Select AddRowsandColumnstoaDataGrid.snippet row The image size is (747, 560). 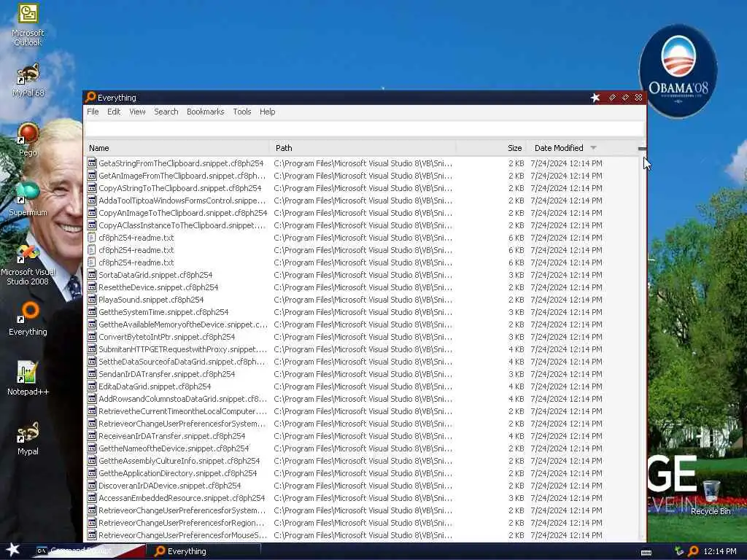[x=361, y=399]
